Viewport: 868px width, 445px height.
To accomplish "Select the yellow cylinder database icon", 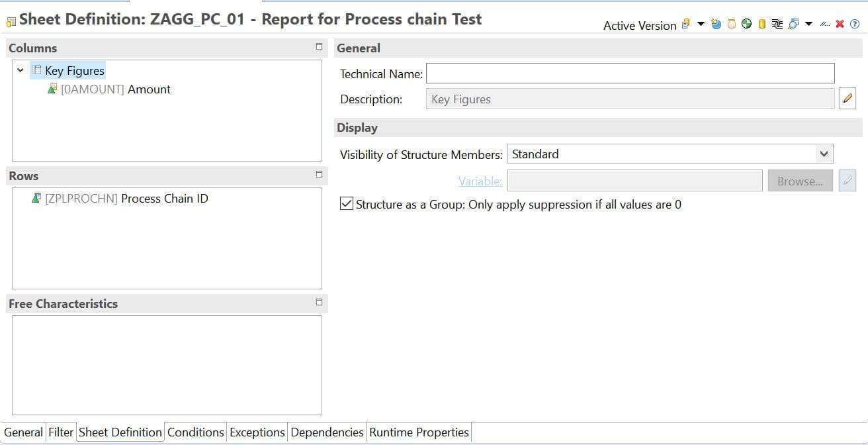I will [x=762, y=23].
